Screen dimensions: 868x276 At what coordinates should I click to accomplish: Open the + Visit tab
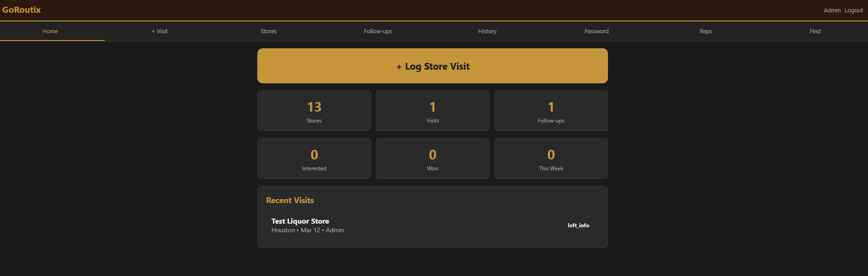[x=159, y=31]
